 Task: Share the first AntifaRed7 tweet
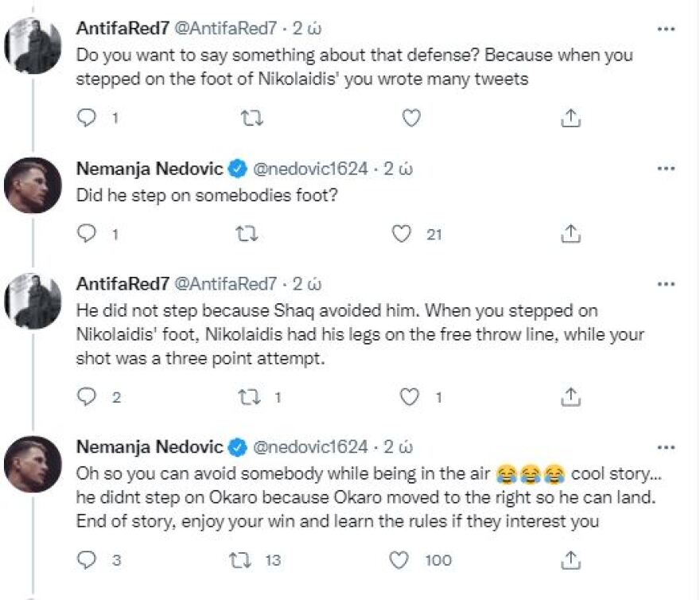570,119
